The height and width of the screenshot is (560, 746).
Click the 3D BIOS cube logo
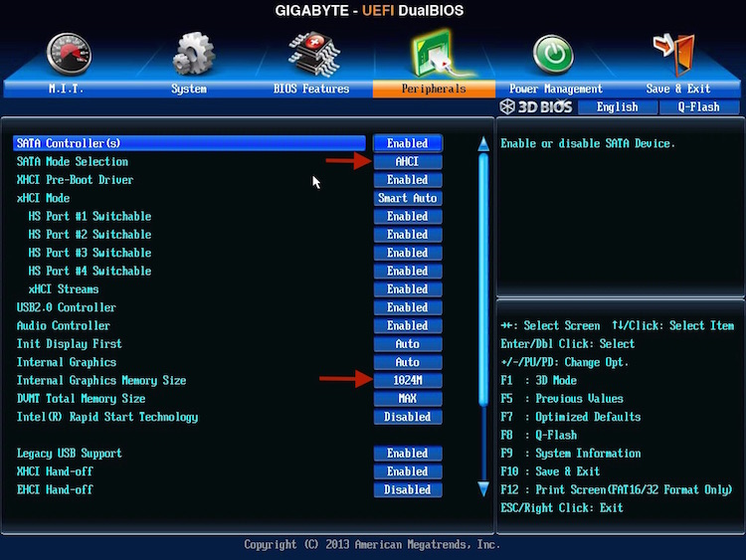click(507, 106)
